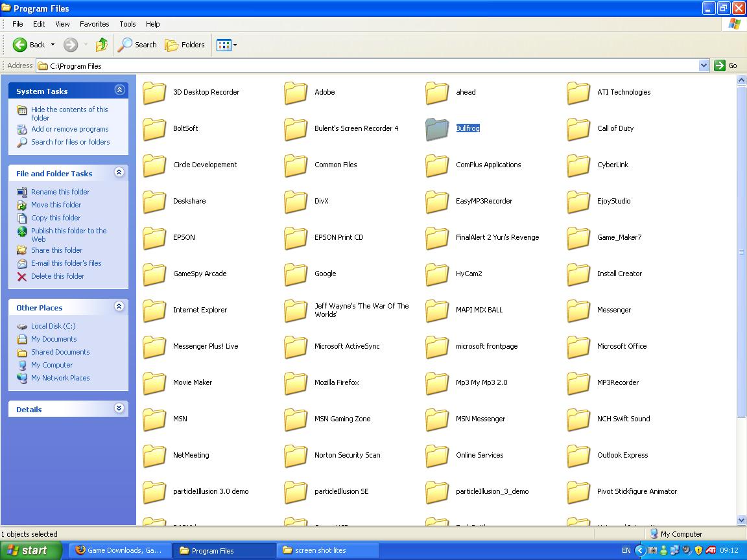The width and height of the screenshot is (747, 560).
Task: Expand the Details panel
Action: (119, 409)
